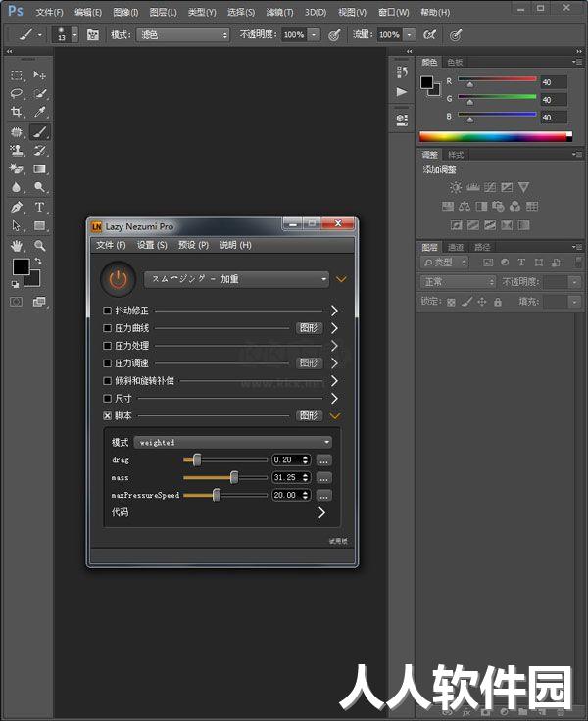The height and width of the screenshot is (721, 588).
Task: Collapse the 脚本 section chevron
Action: click(x=335, y=416)
